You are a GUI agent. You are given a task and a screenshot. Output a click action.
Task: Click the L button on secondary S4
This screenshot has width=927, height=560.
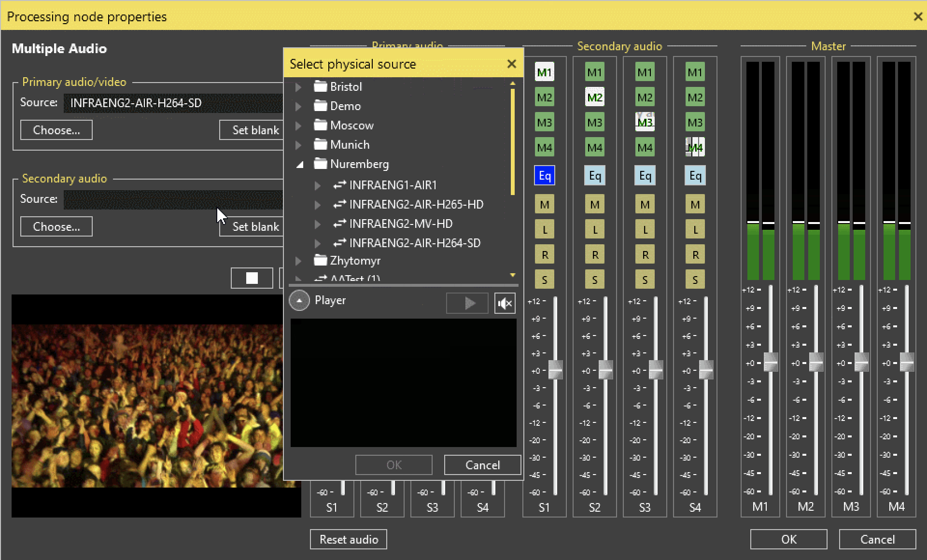(695, 230)
